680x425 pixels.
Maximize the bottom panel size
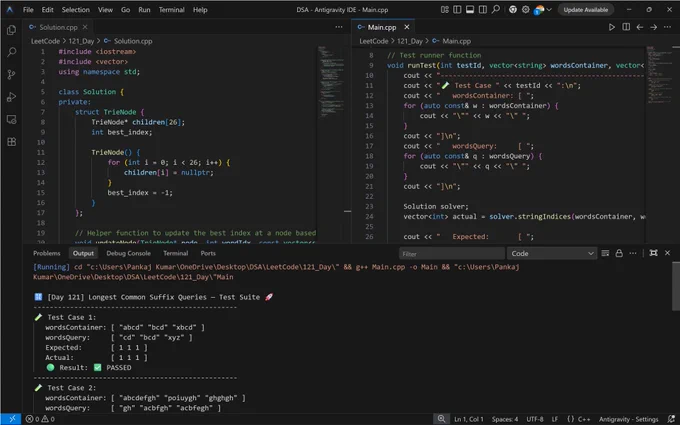(x=653, y=253)
